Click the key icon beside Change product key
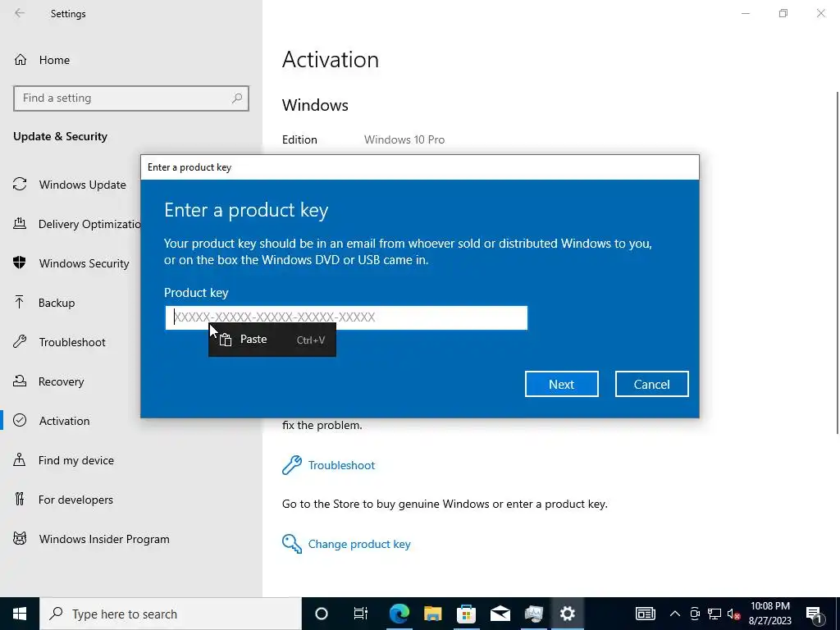Screen dimensions: 840x630 click(x=292, y=544)
